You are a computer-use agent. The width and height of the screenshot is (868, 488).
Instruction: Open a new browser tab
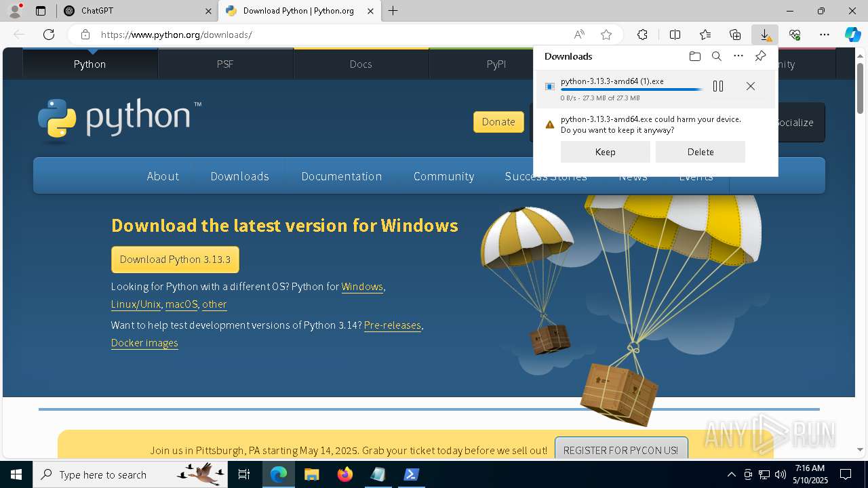393,11
